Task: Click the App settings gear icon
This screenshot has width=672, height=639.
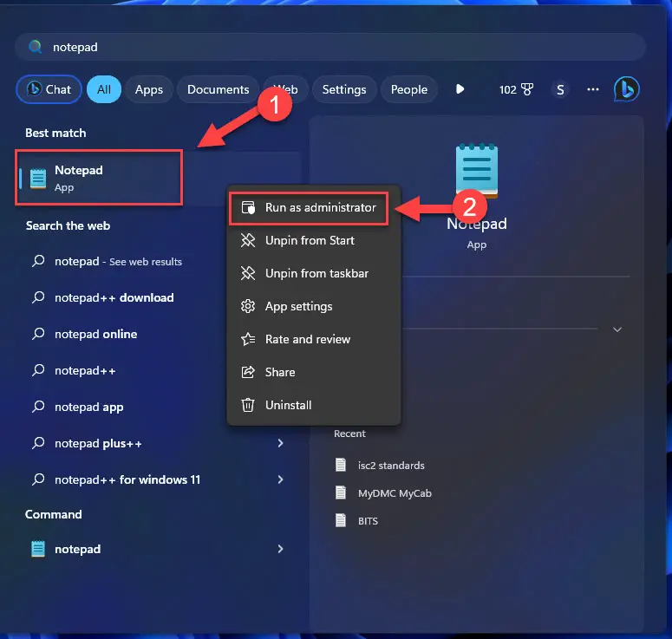Action: coord(248,306)
